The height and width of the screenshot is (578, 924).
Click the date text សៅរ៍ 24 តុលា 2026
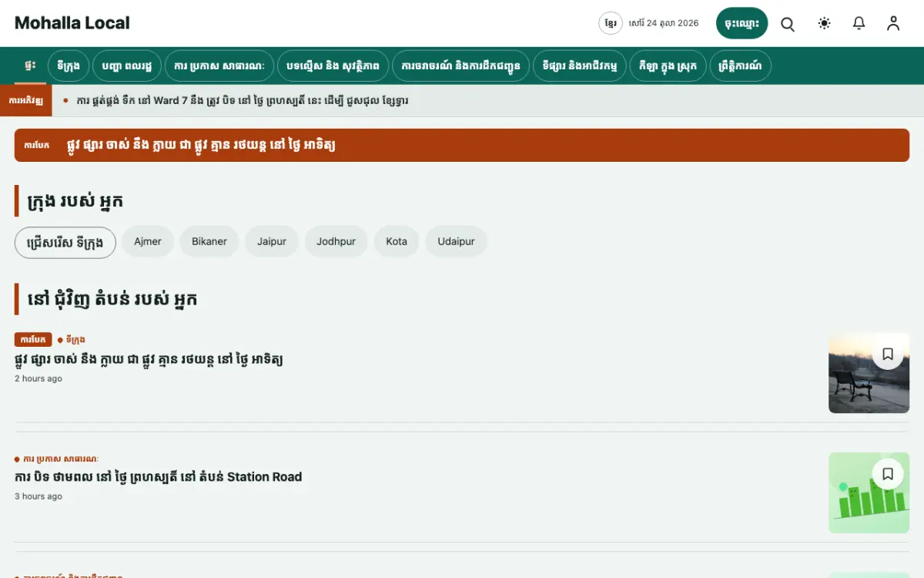[664, 23]
